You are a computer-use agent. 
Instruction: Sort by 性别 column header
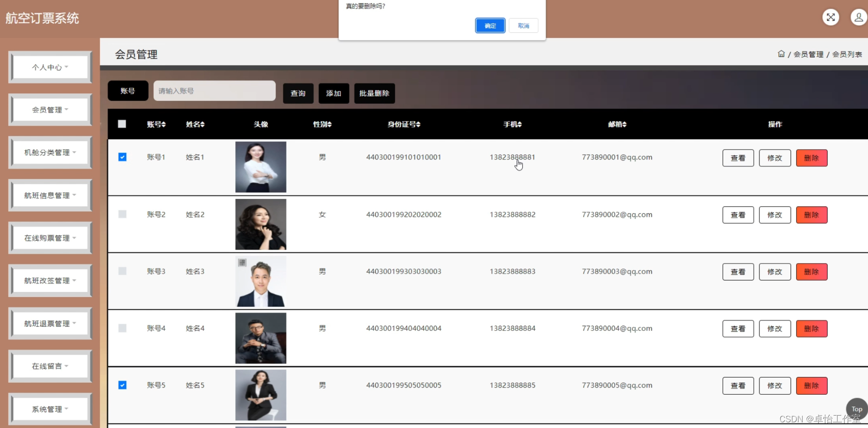point(322,124)
